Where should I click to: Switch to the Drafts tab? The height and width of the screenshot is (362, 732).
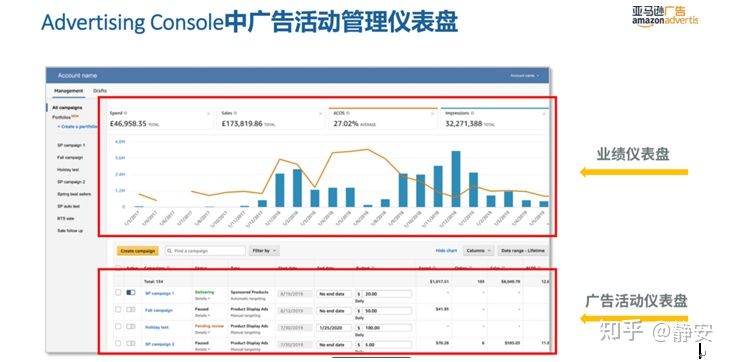100,91
